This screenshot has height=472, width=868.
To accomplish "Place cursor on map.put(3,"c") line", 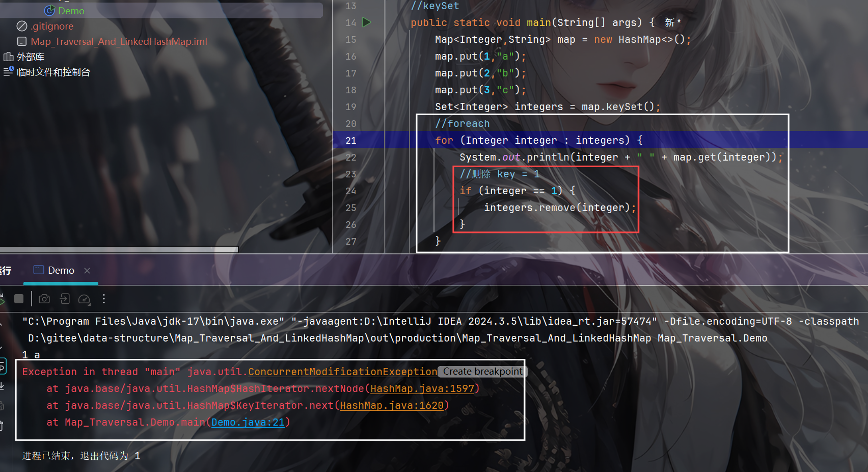I will click(480, 90).
